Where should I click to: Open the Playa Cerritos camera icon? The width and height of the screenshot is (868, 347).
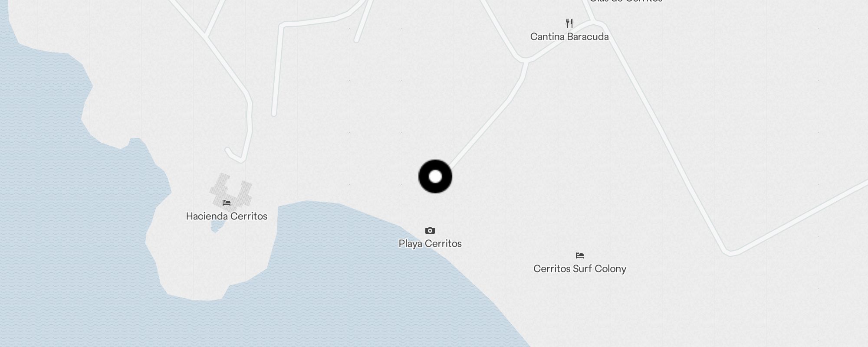pyautogui.click(x=430, y=231)
